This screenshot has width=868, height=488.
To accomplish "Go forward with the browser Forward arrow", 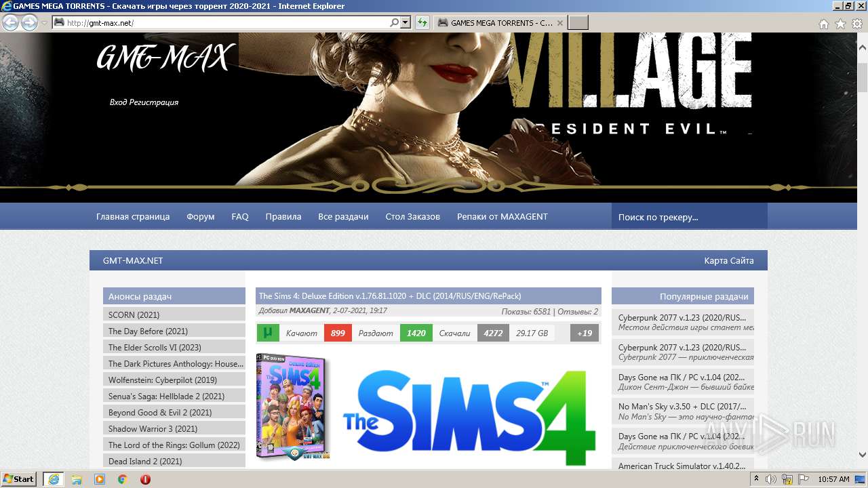I will (29, 22).
